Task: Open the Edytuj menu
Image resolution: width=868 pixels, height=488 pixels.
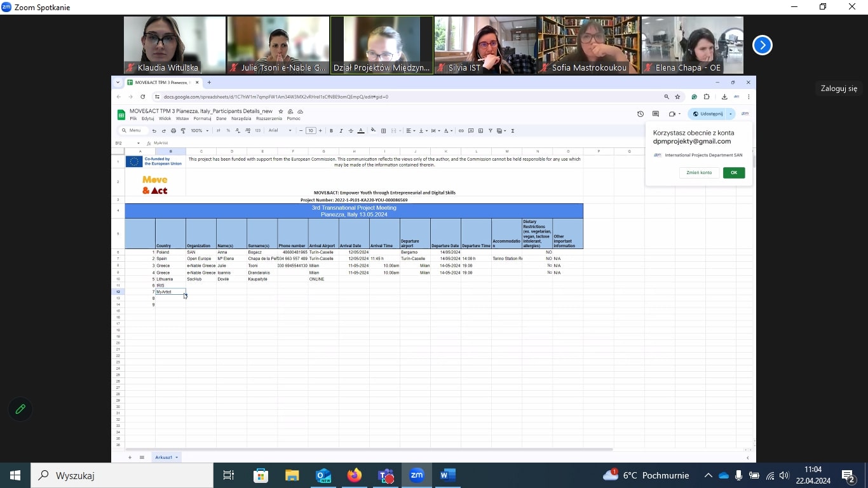Action: (148, 119)
